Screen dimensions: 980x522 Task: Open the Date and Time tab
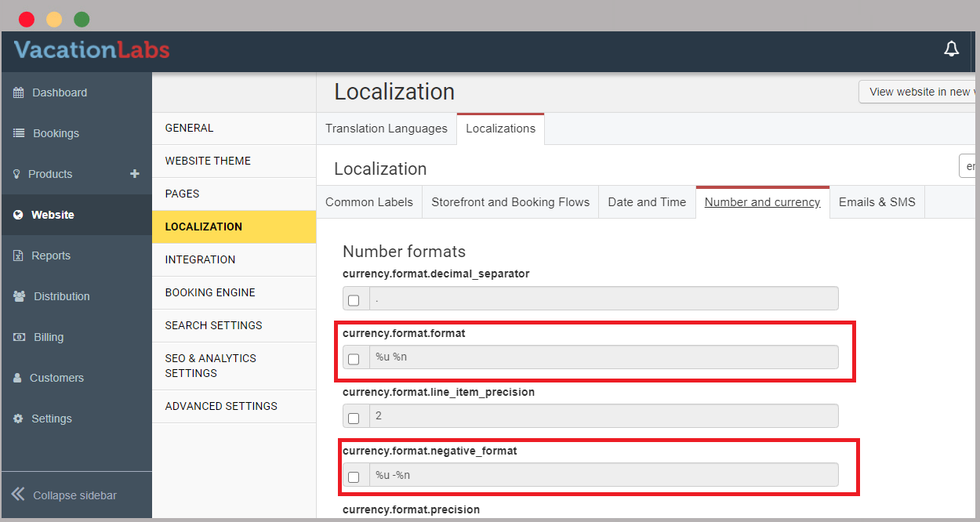[x=647, y=202]
